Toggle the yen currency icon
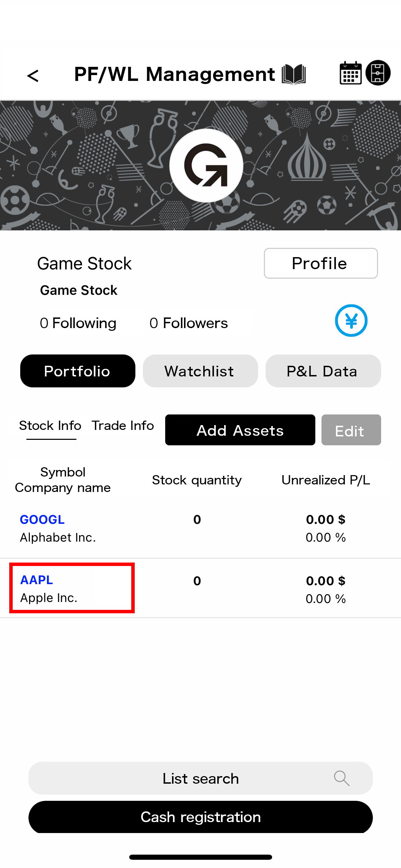Screen dimensions: 401x868 [x=351, y=321]
